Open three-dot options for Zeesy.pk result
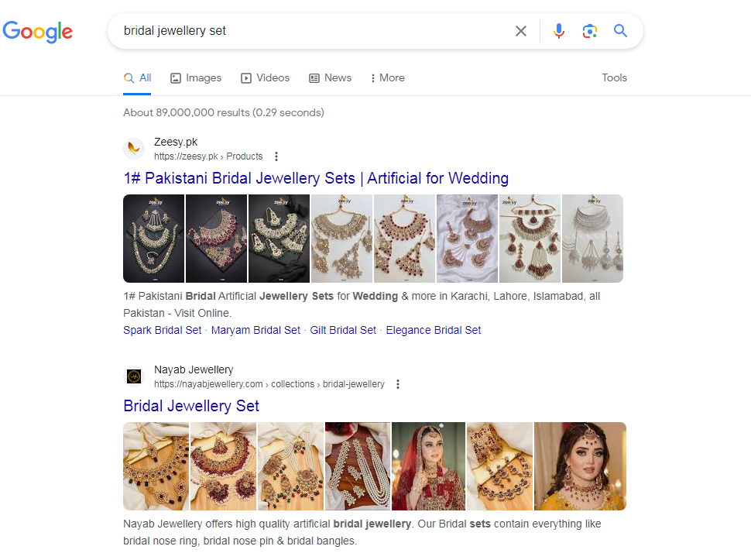The width and height of the screenshot is (751, 560). (276, 156)
